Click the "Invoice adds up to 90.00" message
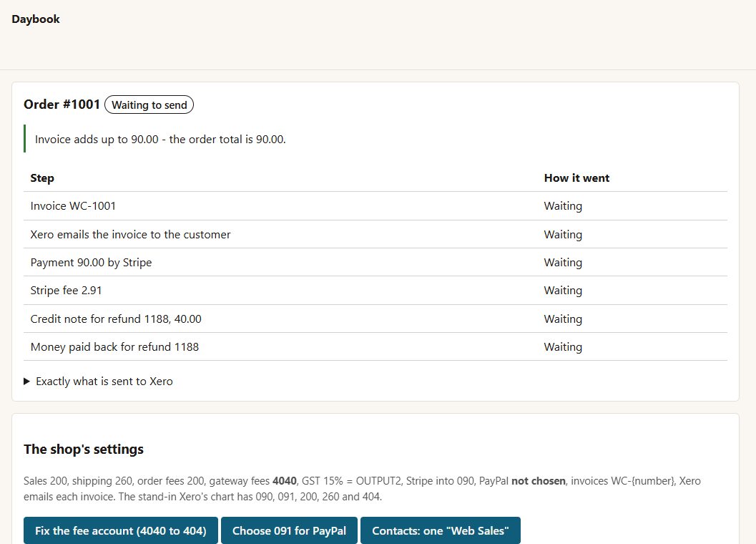Screen dimensions: 756x544 pos(160,139)
